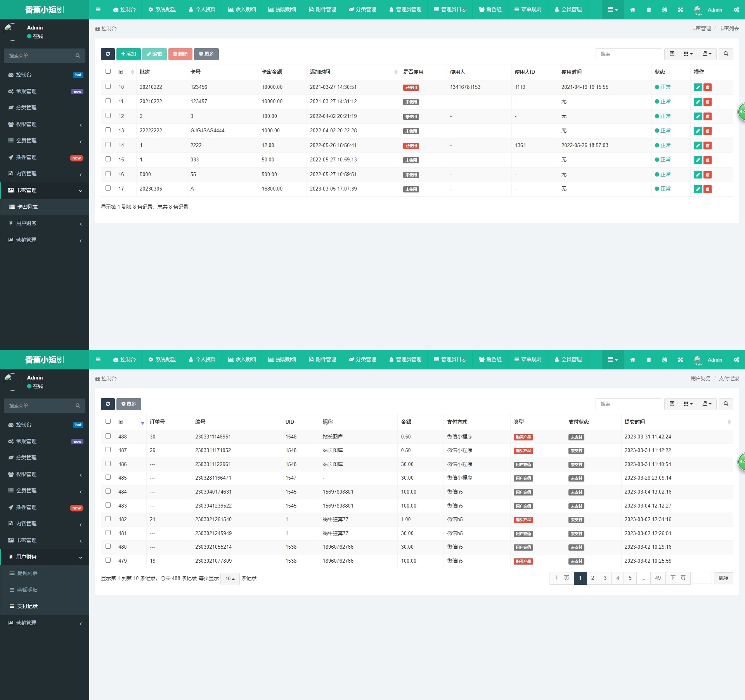Click the edit pencil icon for card Id 10
This screenshot has width=745, height=700.
(x=698, y=87)
